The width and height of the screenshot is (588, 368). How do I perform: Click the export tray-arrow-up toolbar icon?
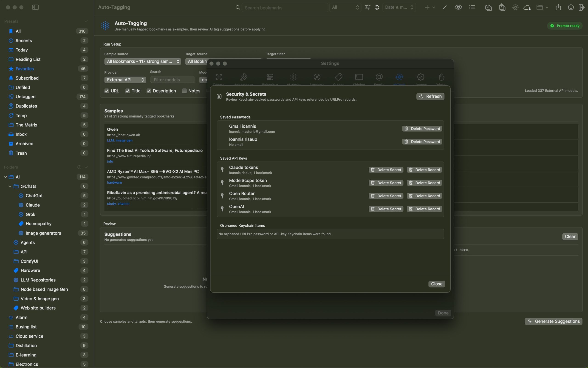coord(502,7)
